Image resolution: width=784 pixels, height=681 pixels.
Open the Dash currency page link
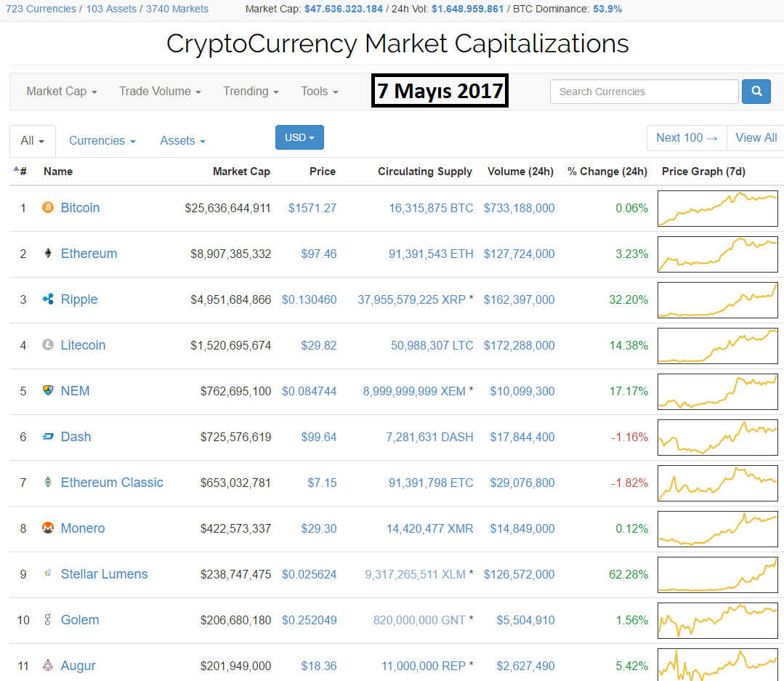(76, 437)
